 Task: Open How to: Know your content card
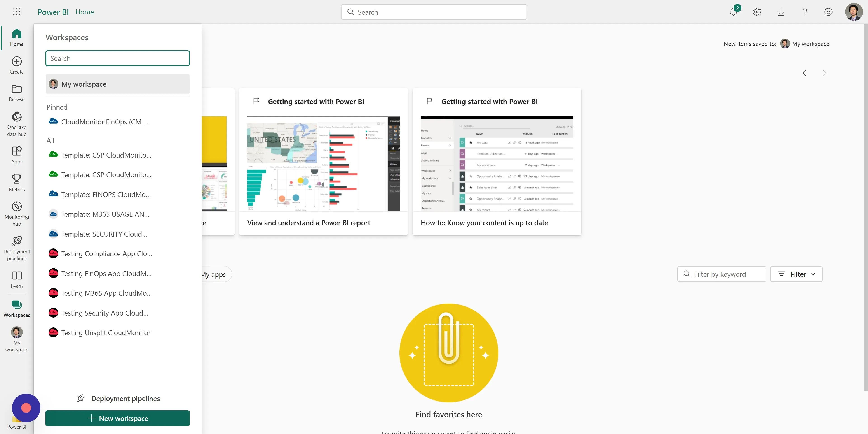pos(497,162)
